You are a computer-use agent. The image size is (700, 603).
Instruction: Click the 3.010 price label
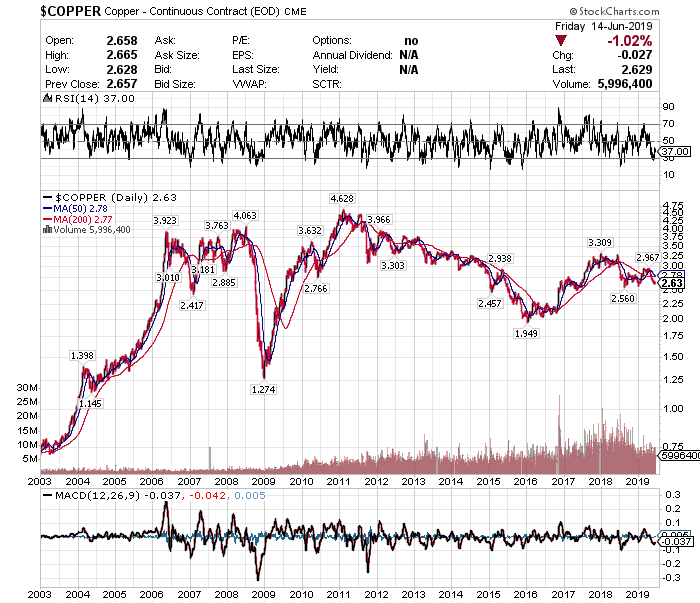tap(168, 278)
